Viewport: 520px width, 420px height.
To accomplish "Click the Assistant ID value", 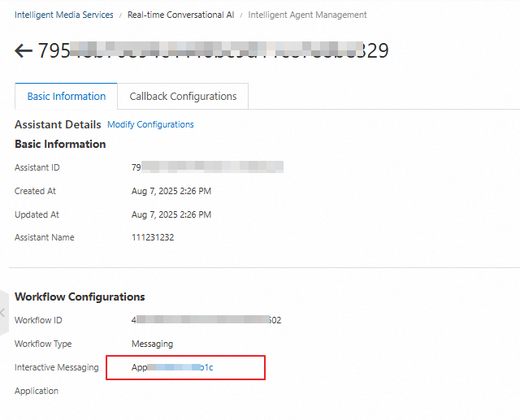I will tap(207, 167).
